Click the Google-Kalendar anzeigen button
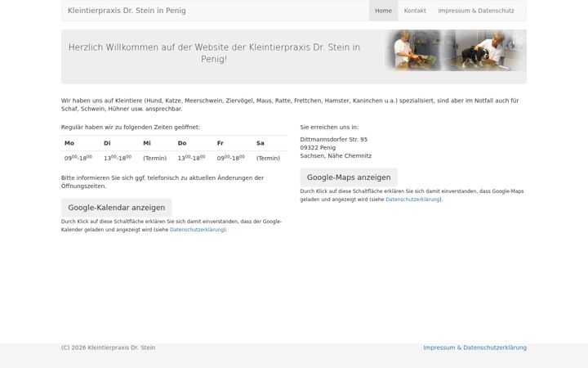Screen dimensions: 588x368 point(116,208)
